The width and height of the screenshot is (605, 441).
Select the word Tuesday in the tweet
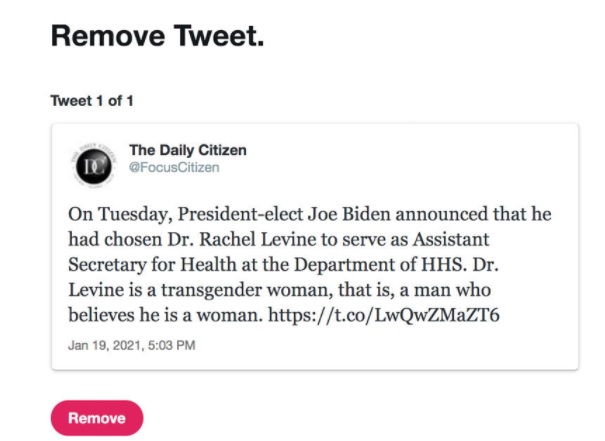click(x=134, y=214)
